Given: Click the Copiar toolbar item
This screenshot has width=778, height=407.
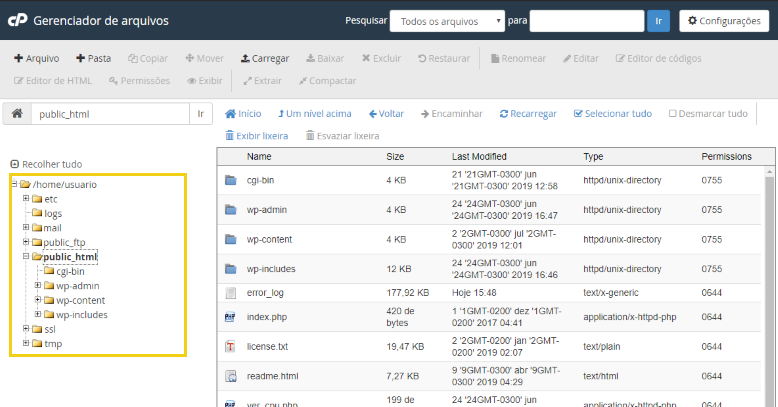Looking at the screenshot, I should click(x=148, y=58).
